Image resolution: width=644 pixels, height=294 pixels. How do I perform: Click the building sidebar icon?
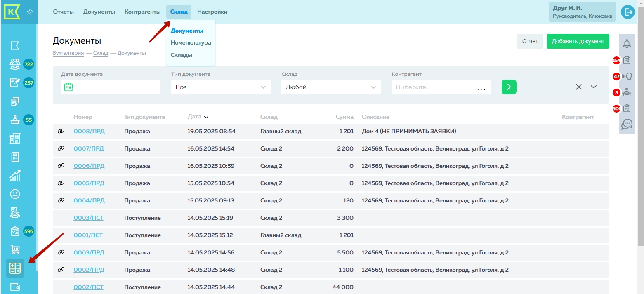(x=15, y=139)
